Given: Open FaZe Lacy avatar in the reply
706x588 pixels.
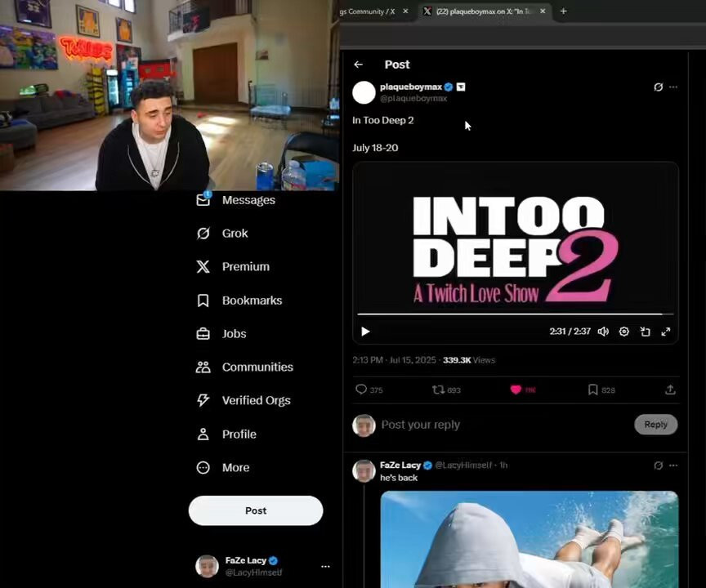Looking at the screenshot, I should [364, 470].
